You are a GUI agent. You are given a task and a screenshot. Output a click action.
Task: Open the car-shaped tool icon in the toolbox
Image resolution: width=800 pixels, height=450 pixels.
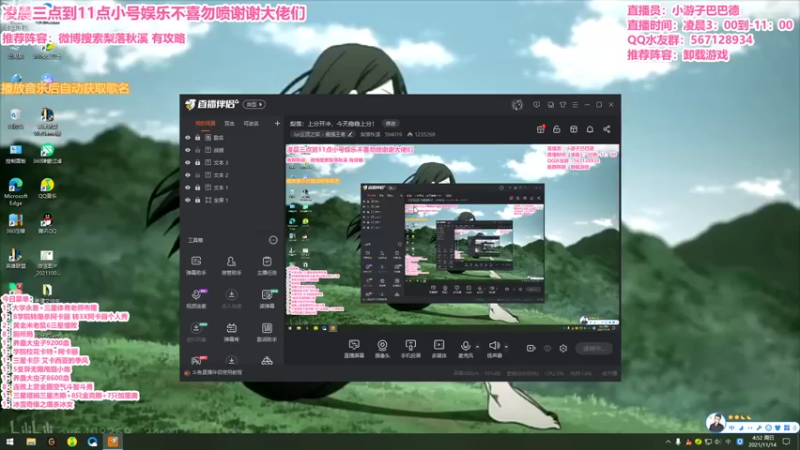(x=267, y=361)
